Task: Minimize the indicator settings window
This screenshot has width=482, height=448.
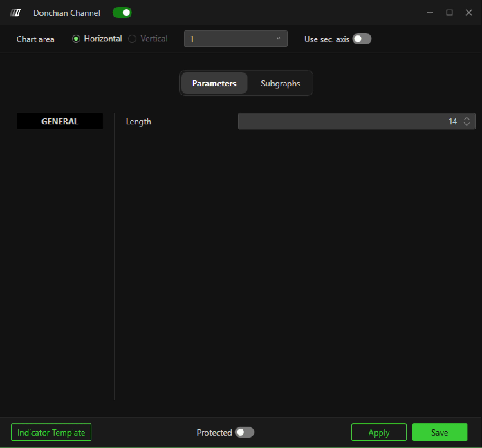Action: 430,13
